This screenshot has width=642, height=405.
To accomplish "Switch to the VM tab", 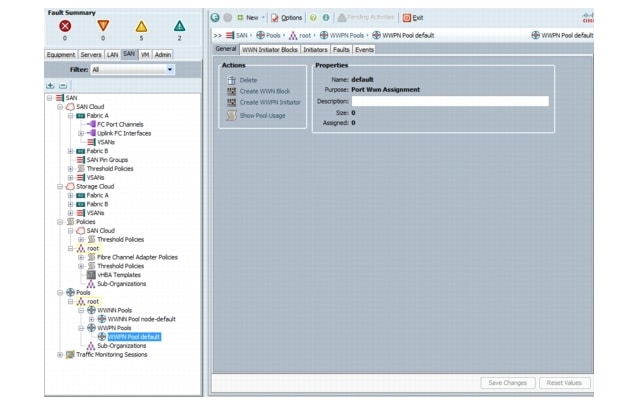I will pyautogui.click(x=145, y=54).
